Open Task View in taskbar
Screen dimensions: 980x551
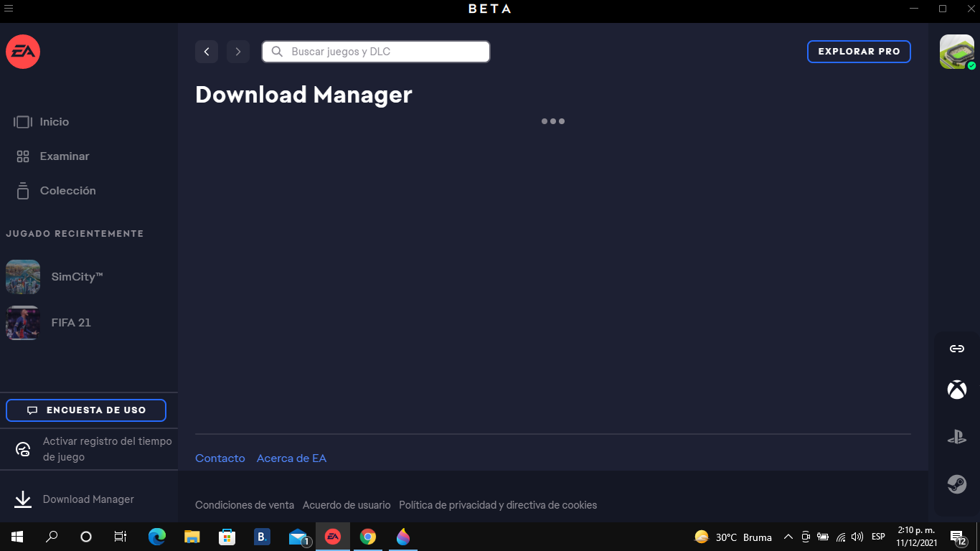[x=121, y=537]
